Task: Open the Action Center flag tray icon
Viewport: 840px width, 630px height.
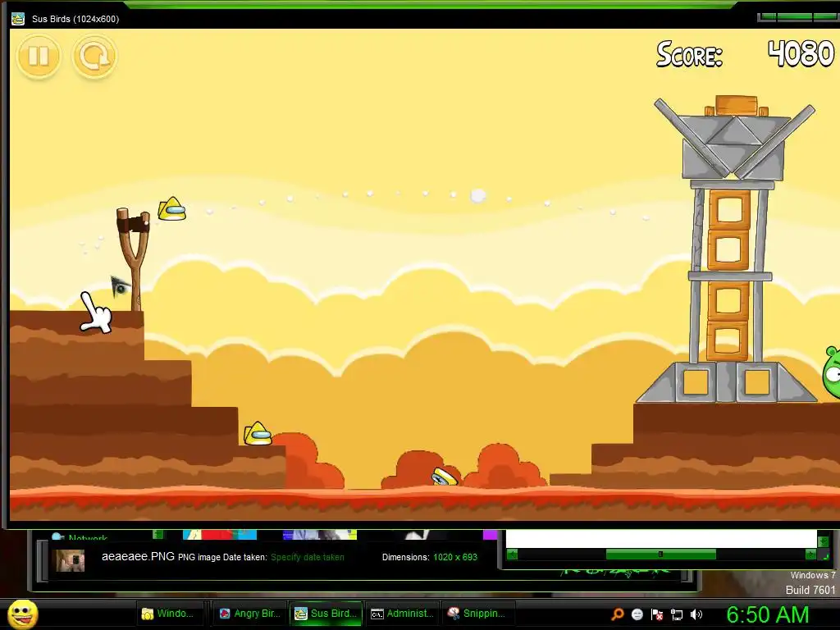Action: click(657, 614)
